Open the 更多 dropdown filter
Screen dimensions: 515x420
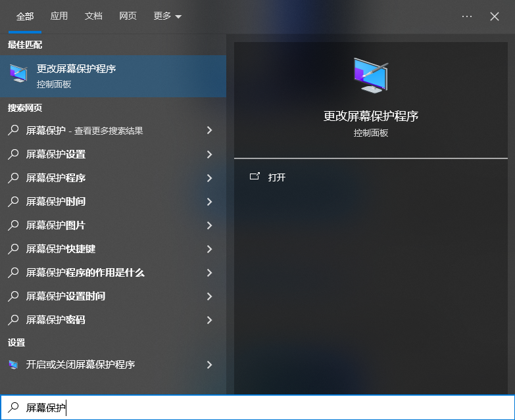168,16
